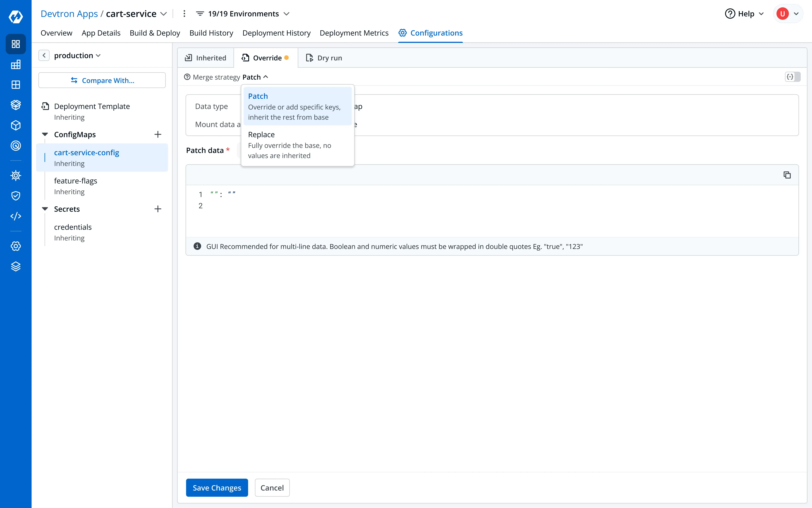Add a new Secret with plus icon
The height and width of the screenshot is (508, 812).
(x=158, y=209)
